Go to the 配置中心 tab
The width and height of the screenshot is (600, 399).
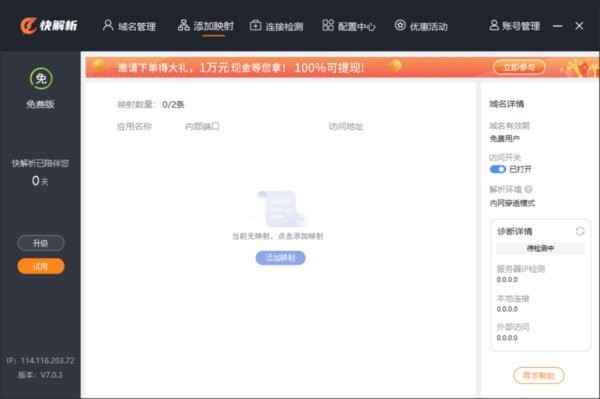[x=349, y=26]
